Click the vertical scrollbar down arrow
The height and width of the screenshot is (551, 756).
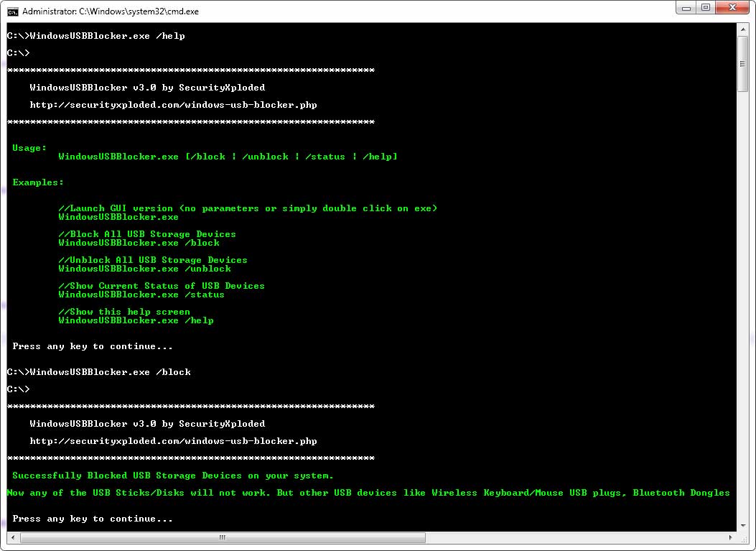[x=743, y=524]
